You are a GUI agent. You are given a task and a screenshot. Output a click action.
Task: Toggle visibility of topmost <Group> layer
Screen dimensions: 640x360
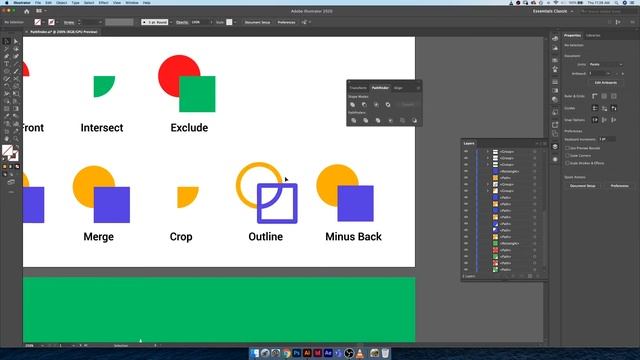[466, 151]
